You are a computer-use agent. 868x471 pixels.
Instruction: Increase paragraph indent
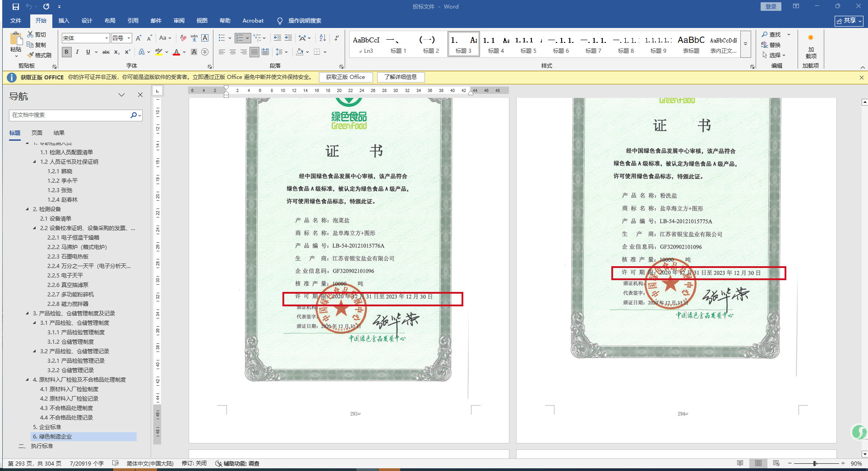coord(288,38)
